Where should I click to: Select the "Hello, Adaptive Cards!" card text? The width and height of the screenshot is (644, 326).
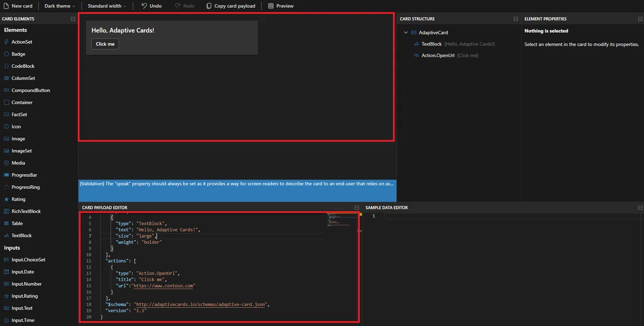123,30
